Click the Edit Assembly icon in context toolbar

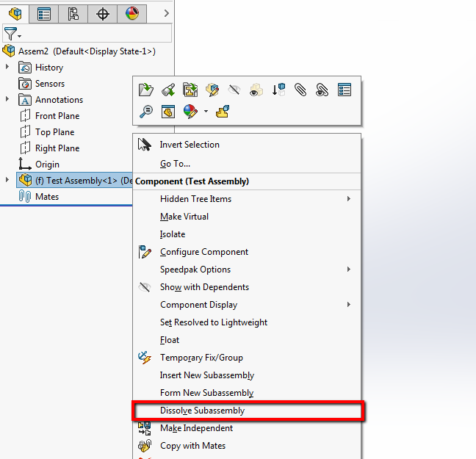pos(212,90)
